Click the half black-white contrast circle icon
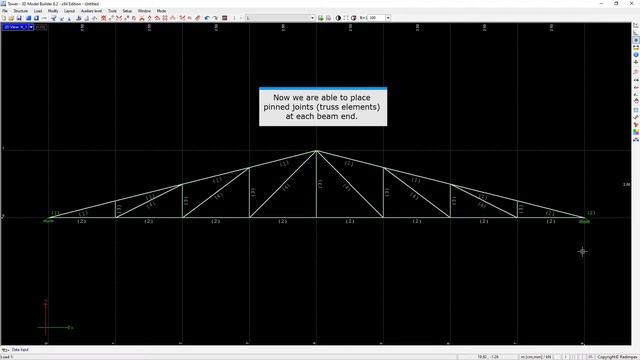Viewport: 640px width, 360px height. point(338,18)
